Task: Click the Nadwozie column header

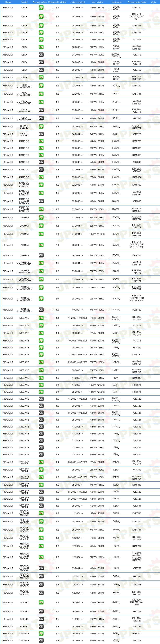Action: pyautogui.click(x=116, y=2)
